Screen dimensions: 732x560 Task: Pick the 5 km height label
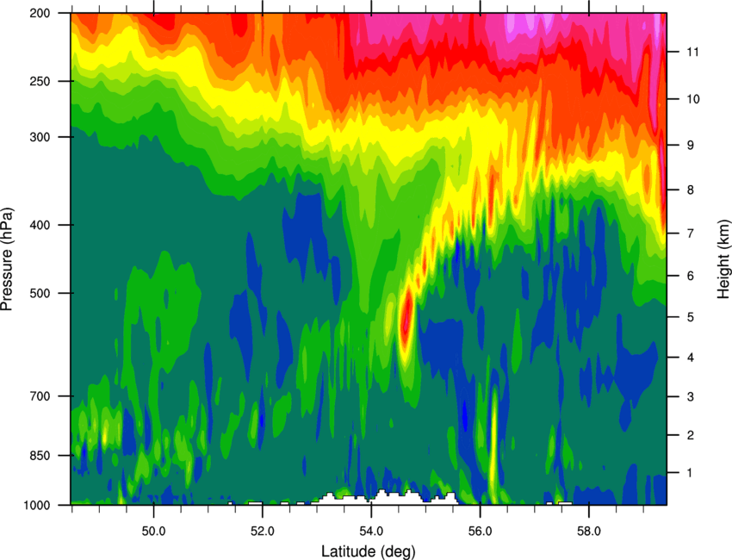click(691, 317)
